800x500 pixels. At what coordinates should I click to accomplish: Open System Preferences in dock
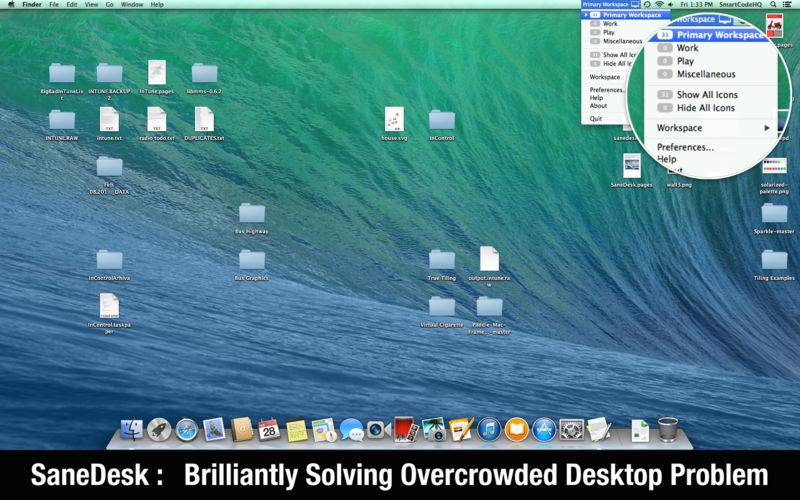point(571,430)
